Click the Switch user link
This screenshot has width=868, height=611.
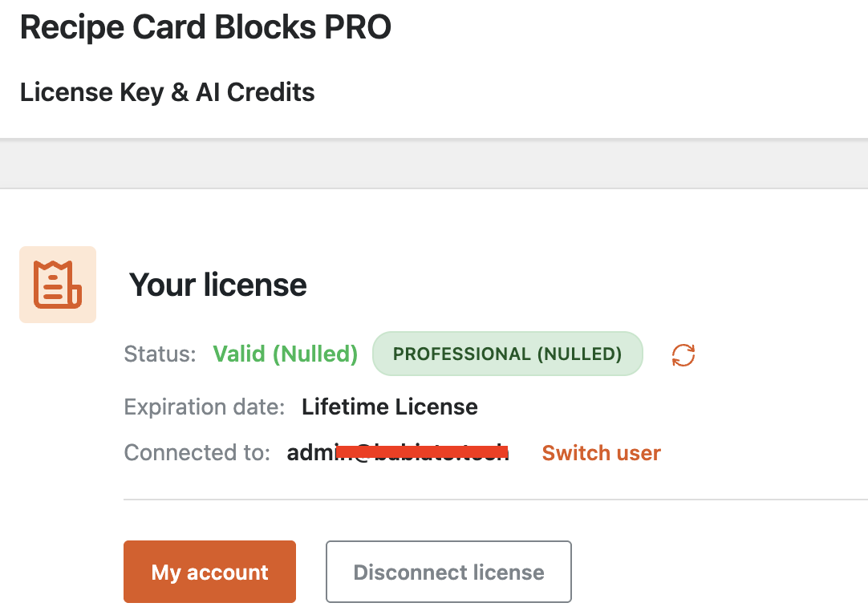coord(601,453)
